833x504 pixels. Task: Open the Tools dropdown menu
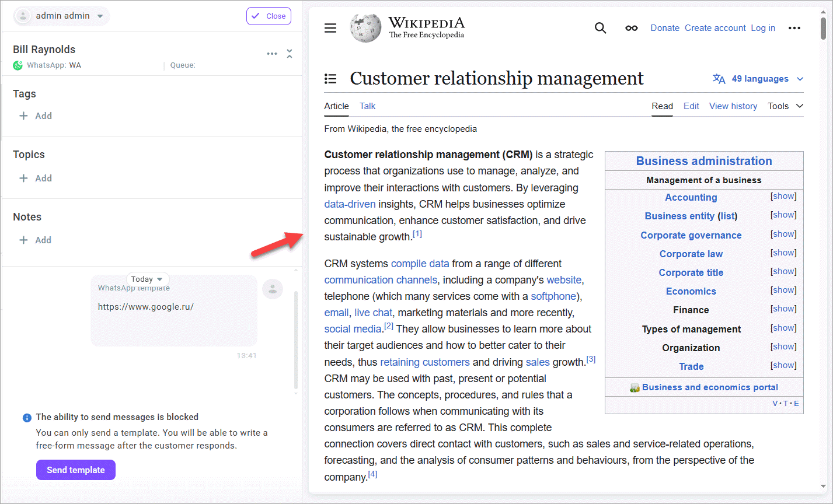[785, 106]
